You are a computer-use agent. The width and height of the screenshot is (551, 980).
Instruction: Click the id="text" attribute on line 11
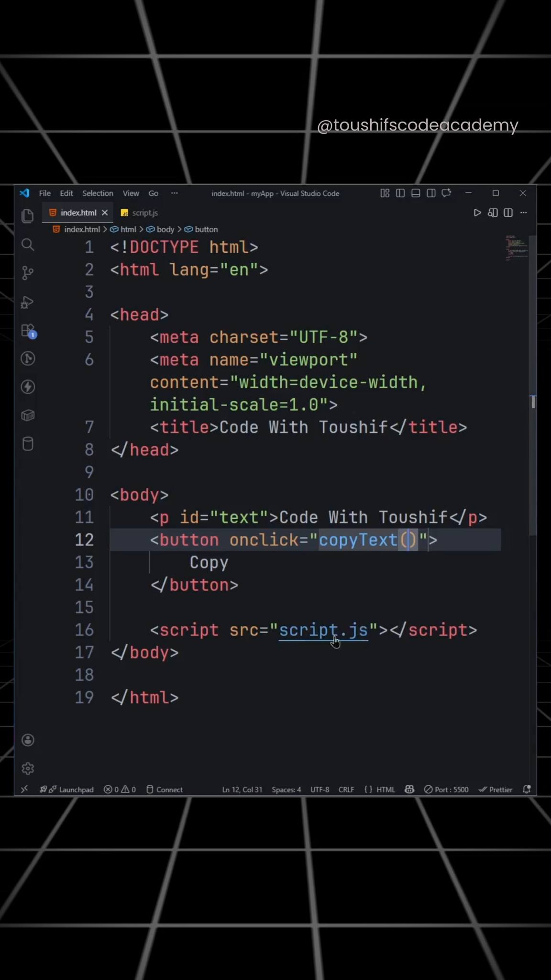coord(224,517)
